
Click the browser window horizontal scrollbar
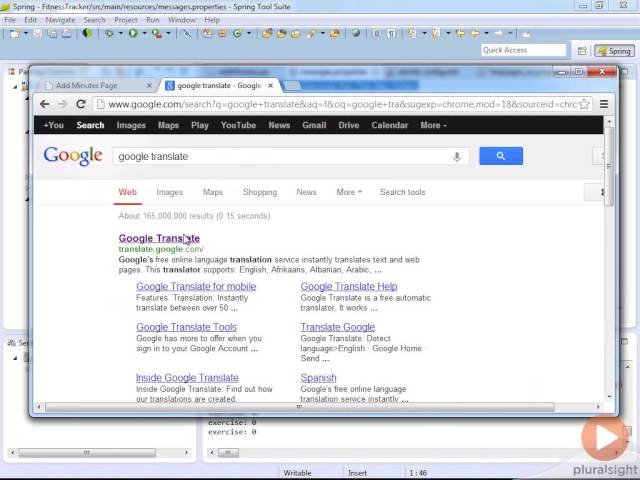[x=300, y=407]
